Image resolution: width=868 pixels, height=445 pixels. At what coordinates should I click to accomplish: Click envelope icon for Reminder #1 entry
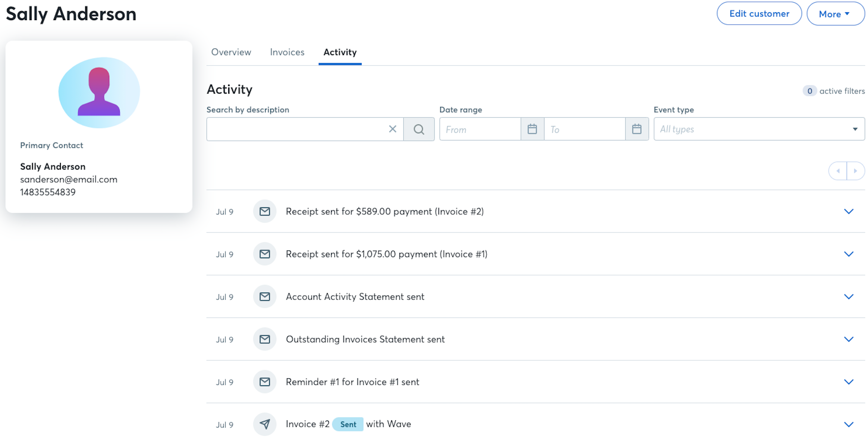[264, 382]
